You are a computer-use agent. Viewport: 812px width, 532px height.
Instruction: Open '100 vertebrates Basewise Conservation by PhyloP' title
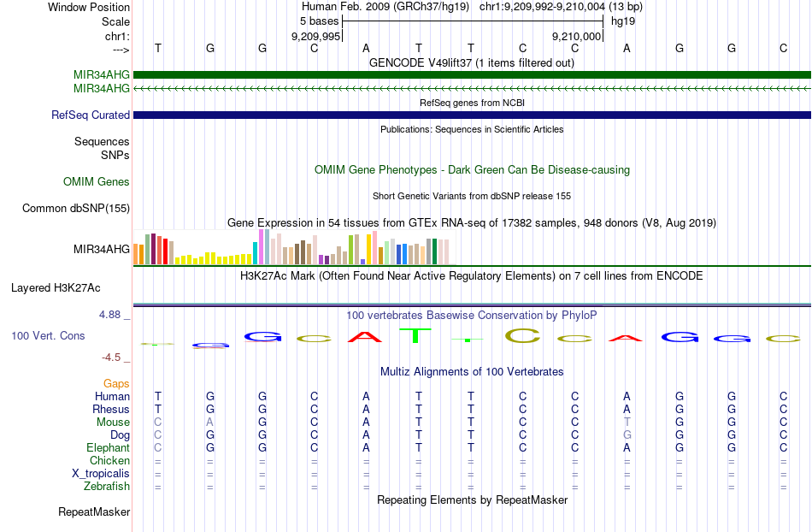(471, 316)
